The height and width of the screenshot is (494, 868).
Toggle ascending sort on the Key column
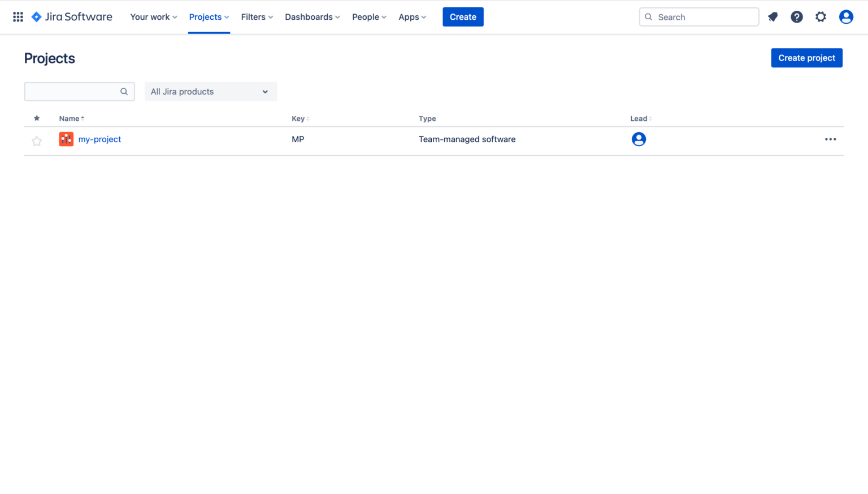(307, 119)
